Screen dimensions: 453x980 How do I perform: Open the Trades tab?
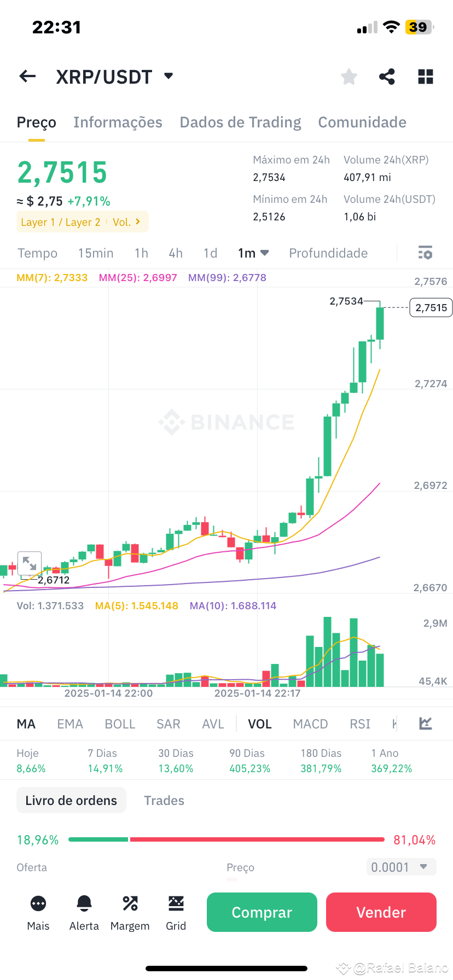click(x=164, y=800)
